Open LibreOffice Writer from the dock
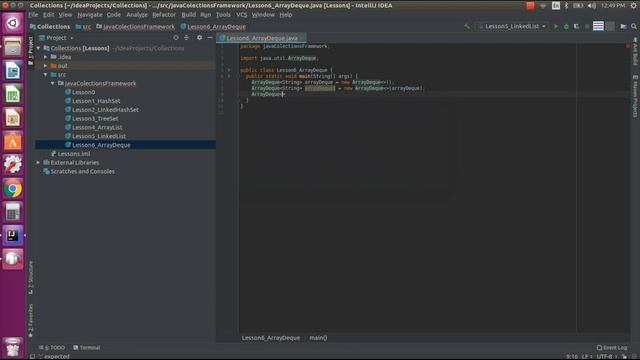The width and height of the screenshot is (640, 360). (x=13, y=70)
